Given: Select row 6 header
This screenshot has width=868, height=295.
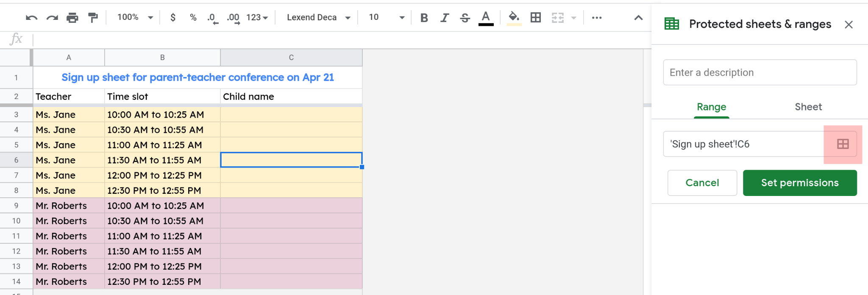Looking at the screenshot, I should pos(16,160).
